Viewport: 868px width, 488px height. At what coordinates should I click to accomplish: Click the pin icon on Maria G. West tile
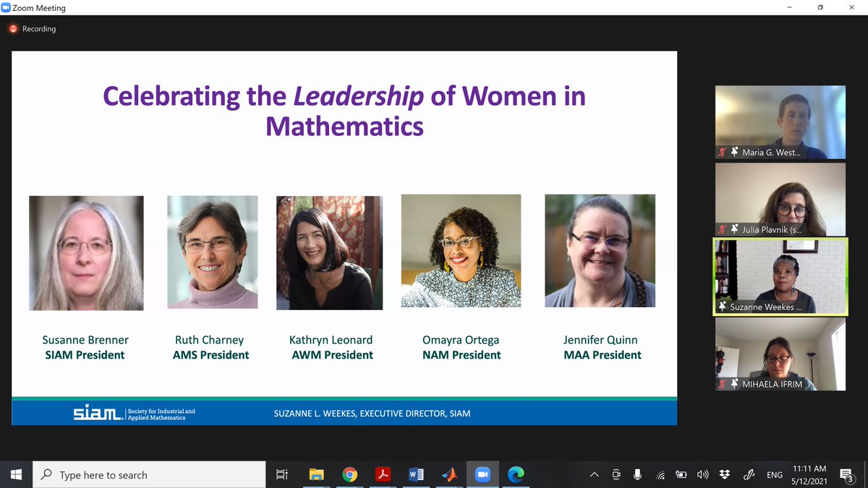tap(734, 153)
